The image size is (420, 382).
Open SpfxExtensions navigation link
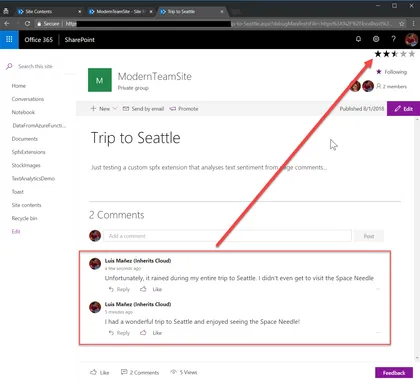tap(28, 152)
